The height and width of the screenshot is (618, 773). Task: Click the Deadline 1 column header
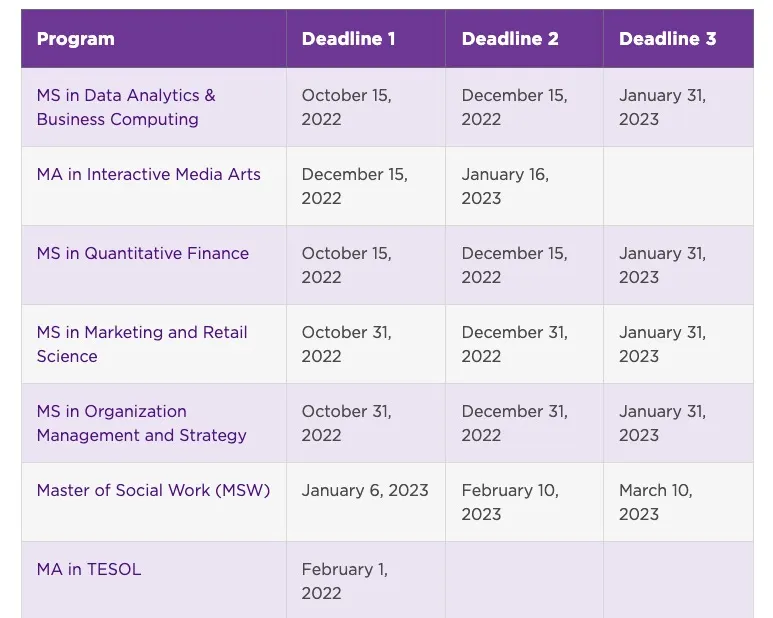click(348, 39)
